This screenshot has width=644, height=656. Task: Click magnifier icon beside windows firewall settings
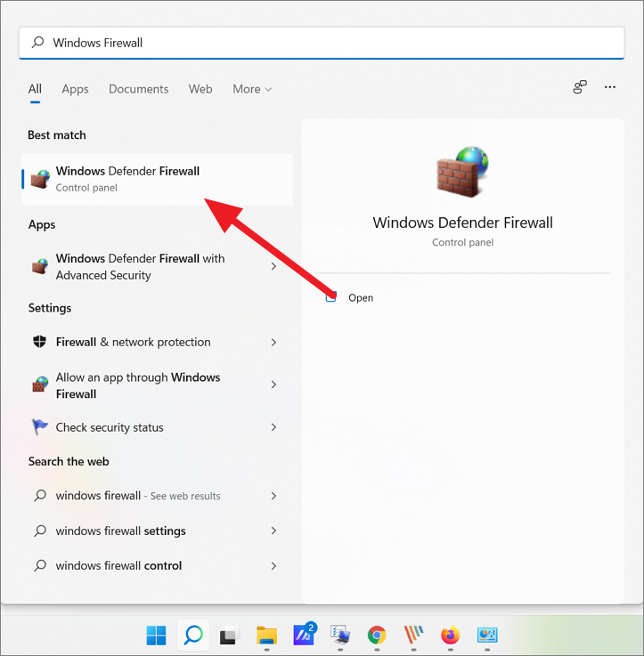pos(40,530)
